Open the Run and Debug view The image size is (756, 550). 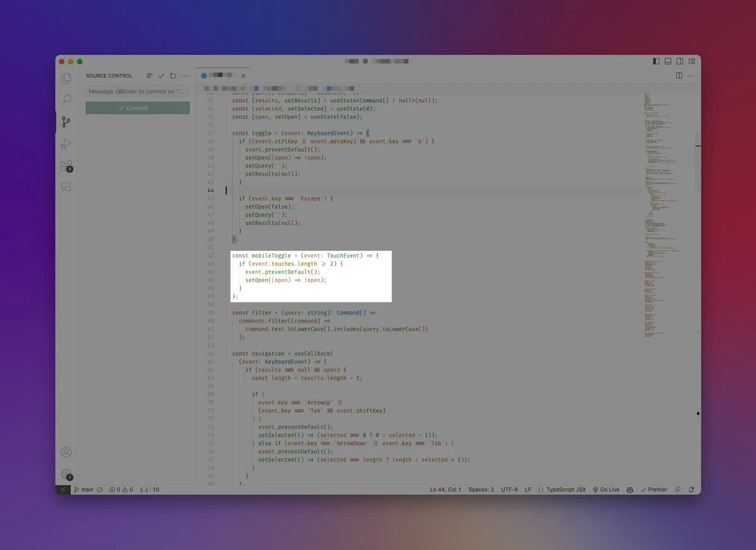(x=66, y=144)
